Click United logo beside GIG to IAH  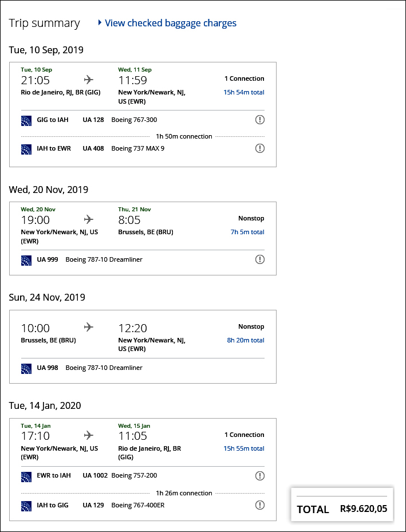26,120
